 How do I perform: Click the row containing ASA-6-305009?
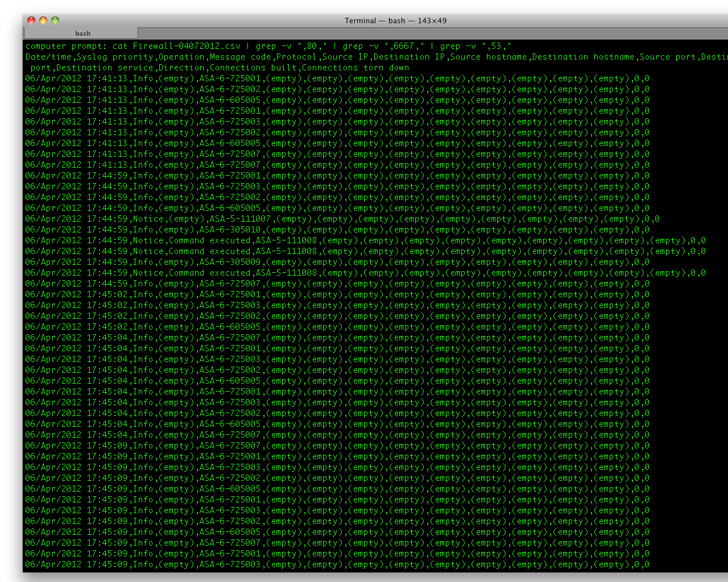[337, 262]
